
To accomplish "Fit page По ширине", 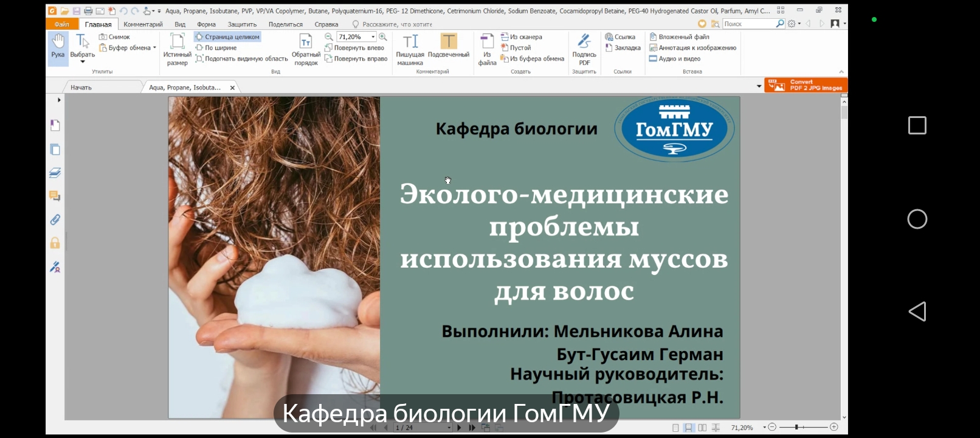I will pyautogui.click(x=216, y=48).
